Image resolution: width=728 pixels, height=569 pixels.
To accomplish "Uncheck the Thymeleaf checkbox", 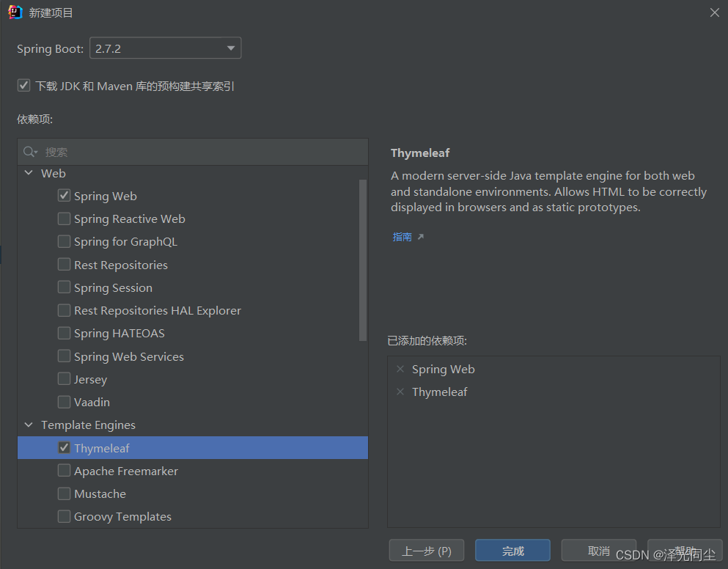I will click(x=64, y=448).
